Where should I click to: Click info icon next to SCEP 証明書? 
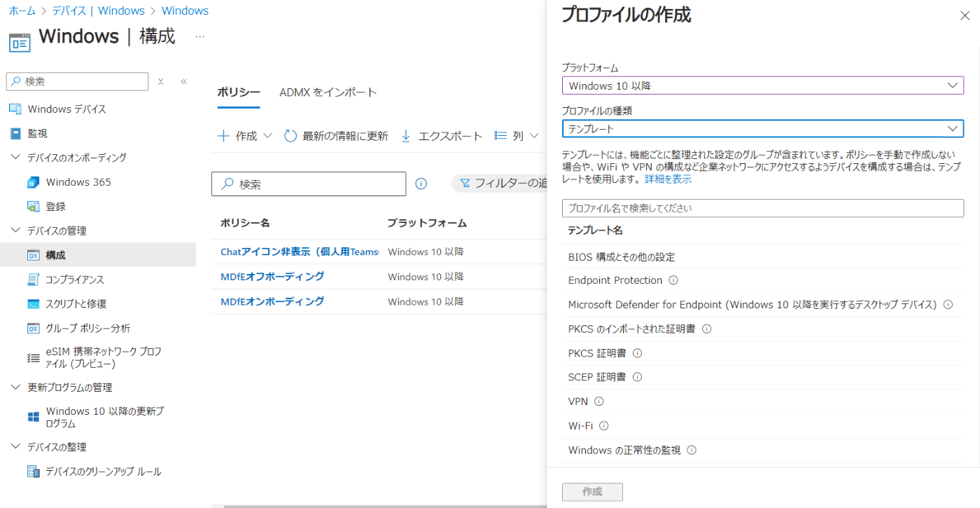(x=637, y=377)
